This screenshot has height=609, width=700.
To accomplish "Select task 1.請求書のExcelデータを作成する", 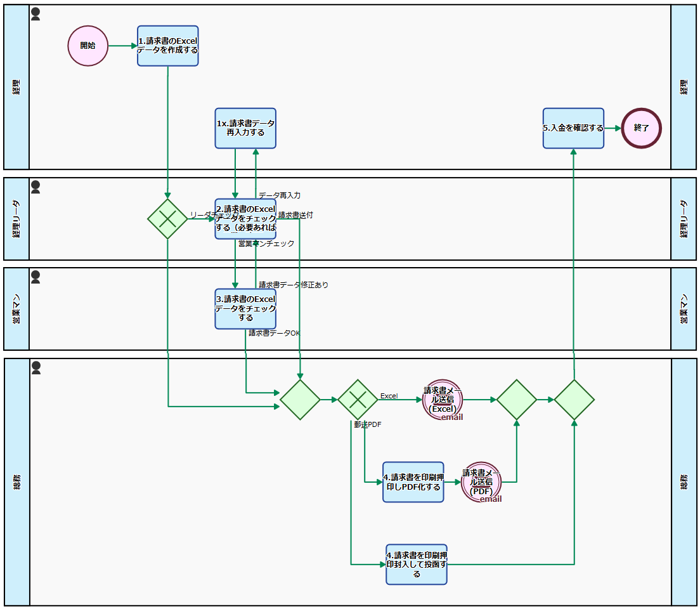I will point(168,46).
